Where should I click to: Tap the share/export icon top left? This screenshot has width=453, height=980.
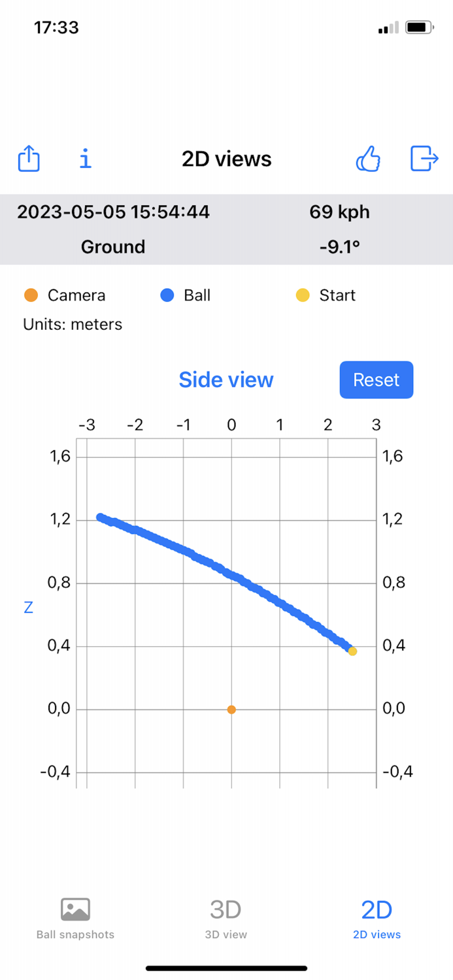[x=29, y=159]
